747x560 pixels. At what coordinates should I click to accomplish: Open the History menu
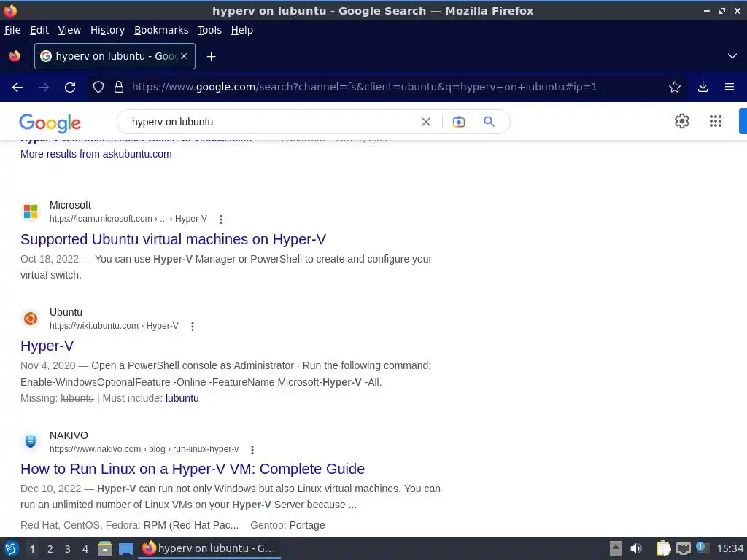pyautogui.click(x=107, y=30)
